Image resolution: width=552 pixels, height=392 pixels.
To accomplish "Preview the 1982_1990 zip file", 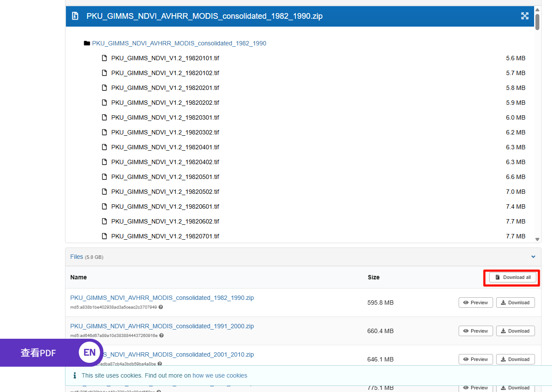I will [x=476, y=303].
